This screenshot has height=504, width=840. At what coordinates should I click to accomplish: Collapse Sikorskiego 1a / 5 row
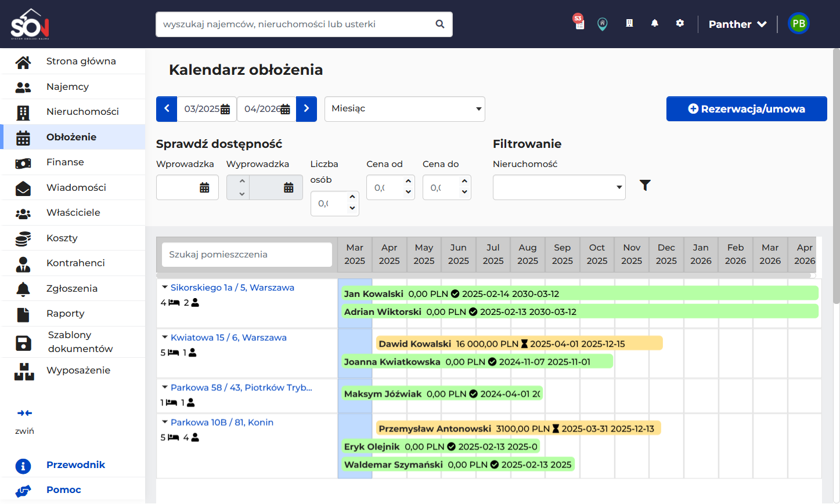tap(165, 287)
